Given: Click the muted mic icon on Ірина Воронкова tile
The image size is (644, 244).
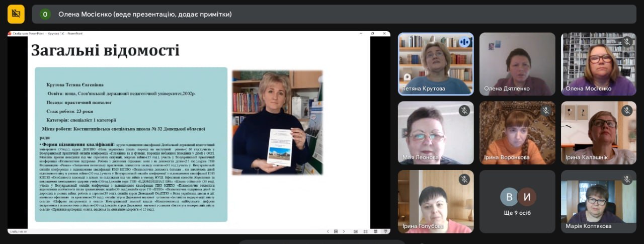Looking at the screenshot, I should pos(545,111).
